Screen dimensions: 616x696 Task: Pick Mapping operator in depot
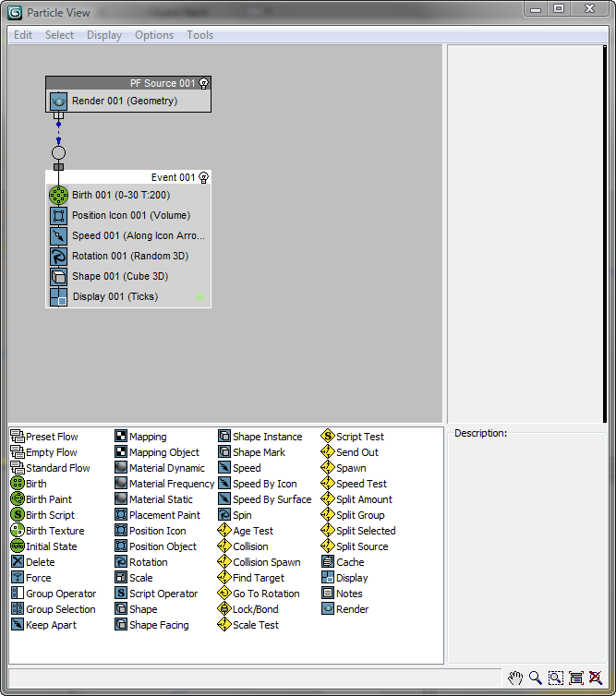click(140, 437)
